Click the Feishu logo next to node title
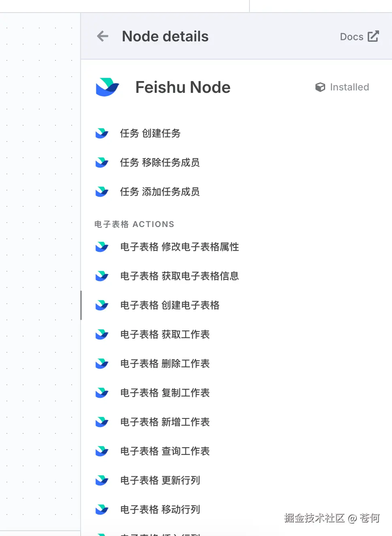 tap(107, 87)
